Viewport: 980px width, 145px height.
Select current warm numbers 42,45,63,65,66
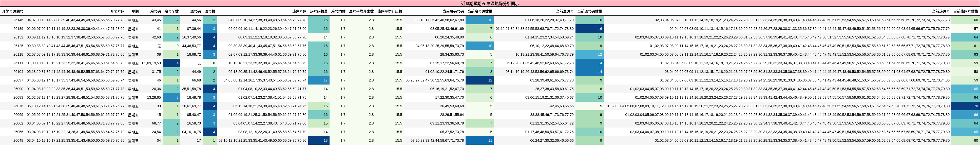562,106
